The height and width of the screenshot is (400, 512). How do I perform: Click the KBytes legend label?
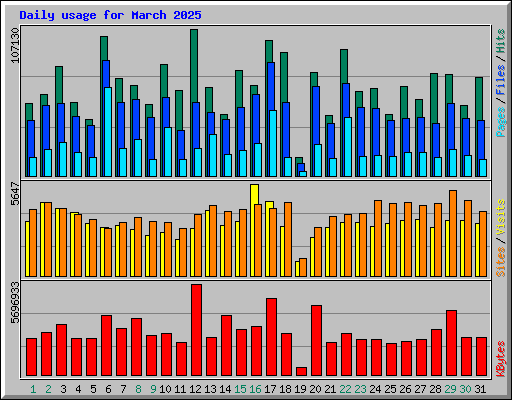[500, 359]
